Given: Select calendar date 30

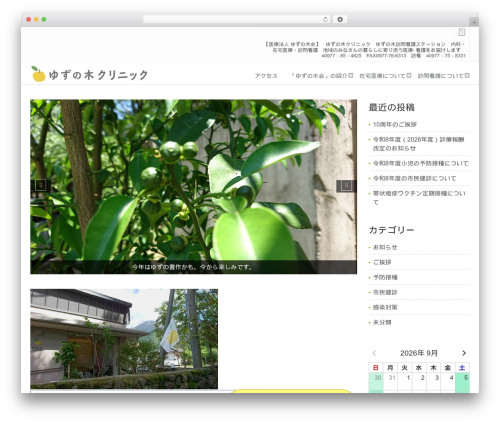Looking at the screenshot, I should 376,381.
